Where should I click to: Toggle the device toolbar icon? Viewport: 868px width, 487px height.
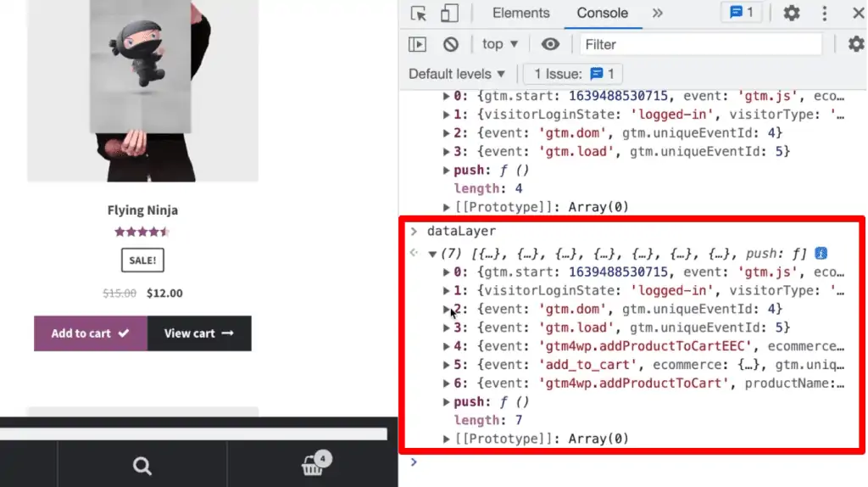point(448,14)
